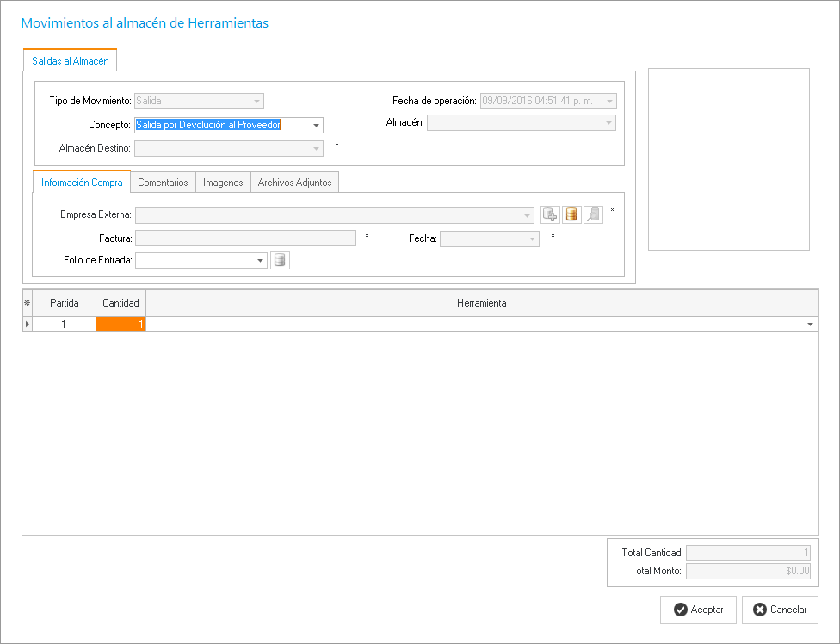The image size is (840, 644).
Task: Expand the Almacén dropdown
Action: (608, 123)
